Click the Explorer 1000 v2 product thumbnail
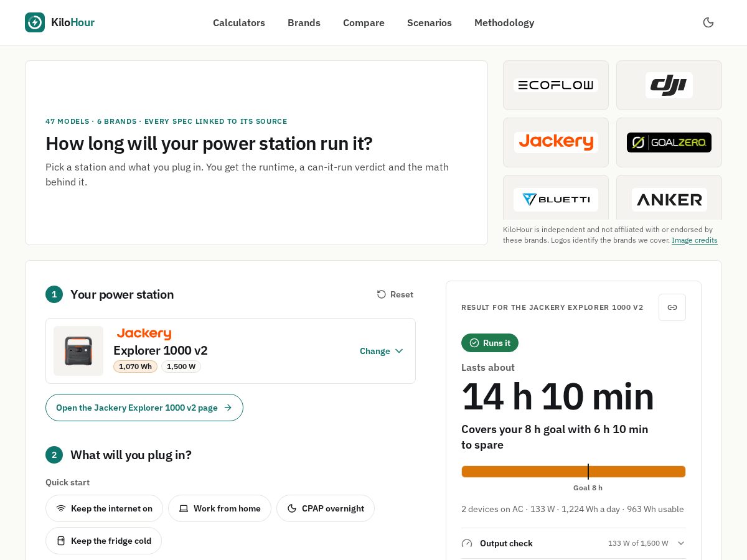 [78, 351]
